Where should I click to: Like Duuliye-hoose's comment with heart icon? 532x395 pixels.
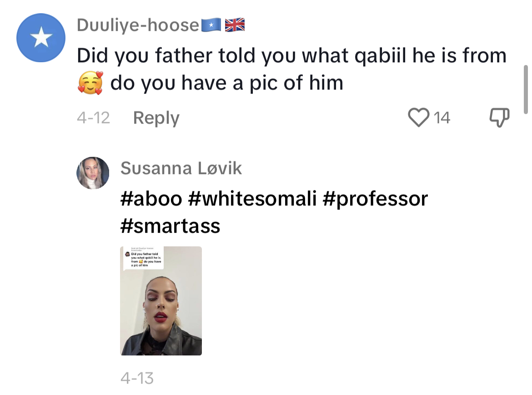(x=418, y=117)
